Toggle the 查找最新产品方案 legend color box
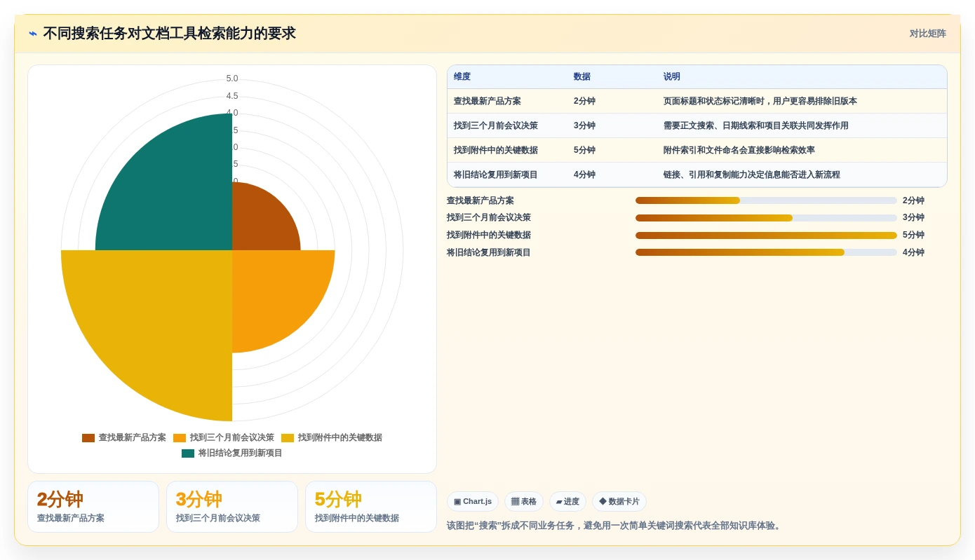This screenshot has width=975, height=560. point(88,438)
